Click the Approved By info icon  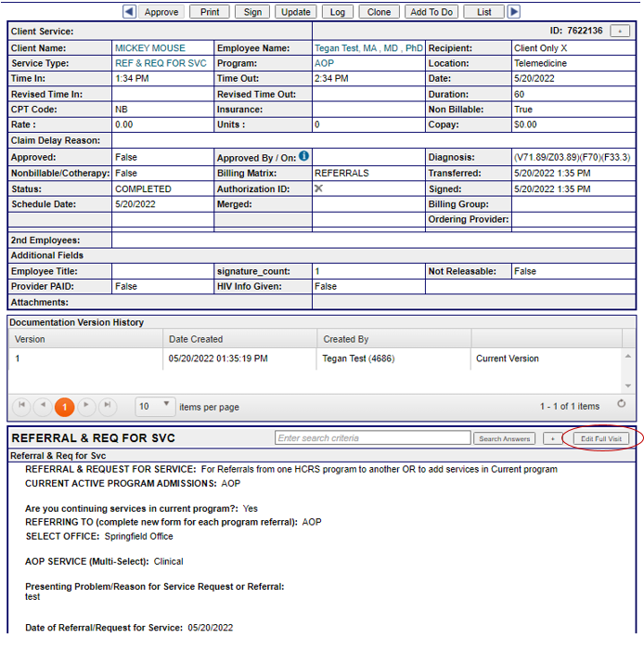303,157
